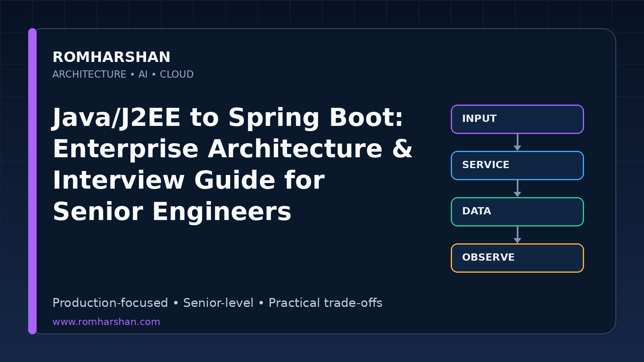This screenshot has height=362, width=644.
Task: Click the DATA diagram box
Action: click(517, 212)
